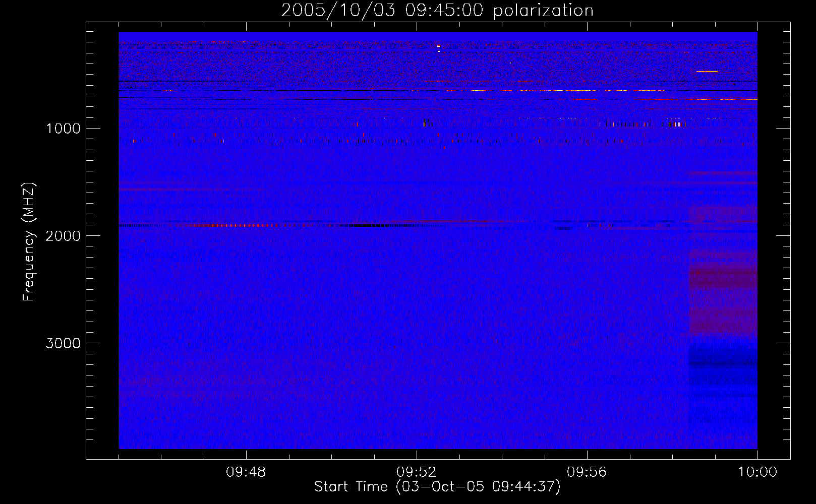Click the 1000 frequency tick label
816x504 pixels.
tap(63, 129)
